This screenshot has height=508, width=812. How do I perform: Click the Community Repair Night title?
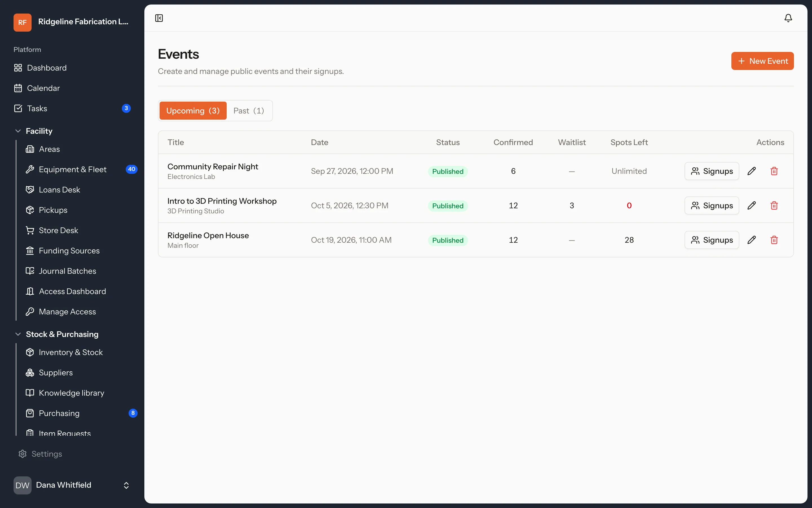coord(213,167)
